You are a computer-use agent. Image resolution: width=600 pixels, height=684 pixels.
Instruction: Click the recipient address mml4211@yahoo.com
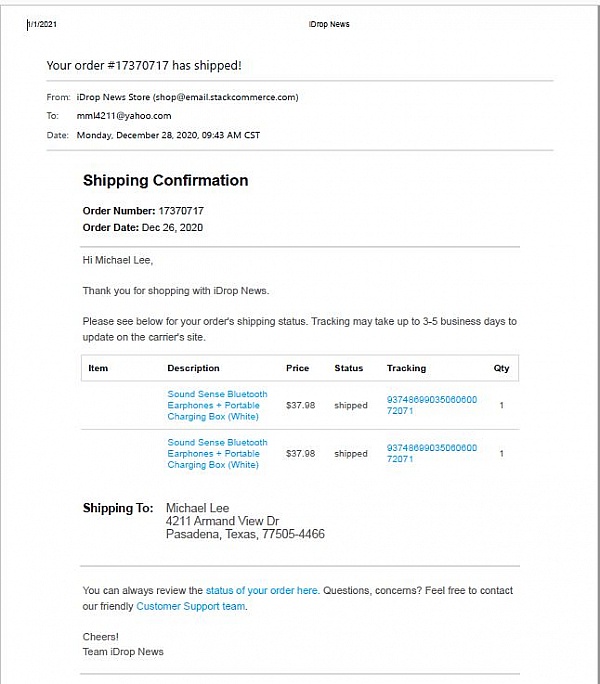(124, 116)
